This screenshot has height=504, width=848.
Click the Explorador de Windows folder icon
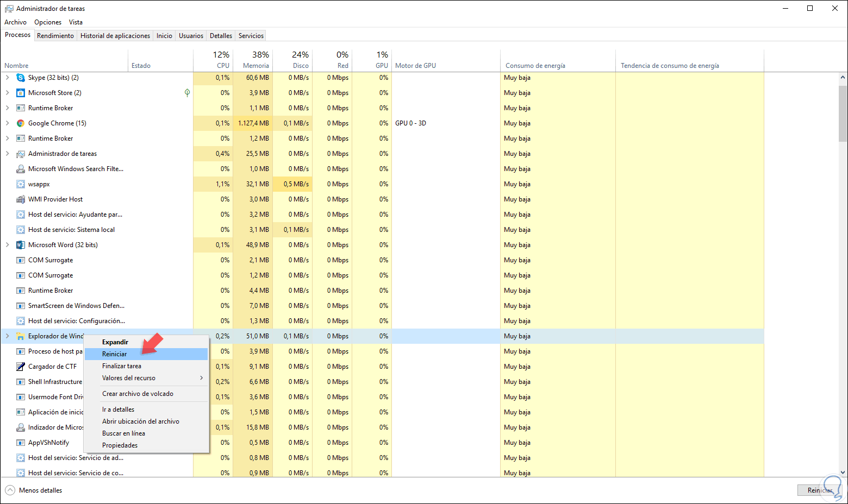tap(21, 336)
